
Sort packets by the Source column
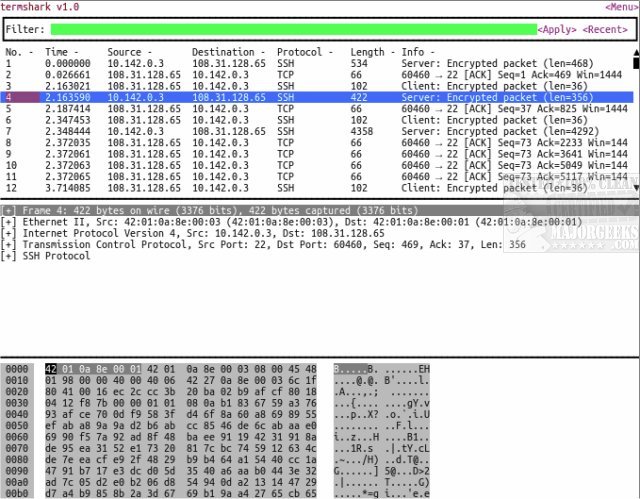pyautogui.click(x=129, y=52)
